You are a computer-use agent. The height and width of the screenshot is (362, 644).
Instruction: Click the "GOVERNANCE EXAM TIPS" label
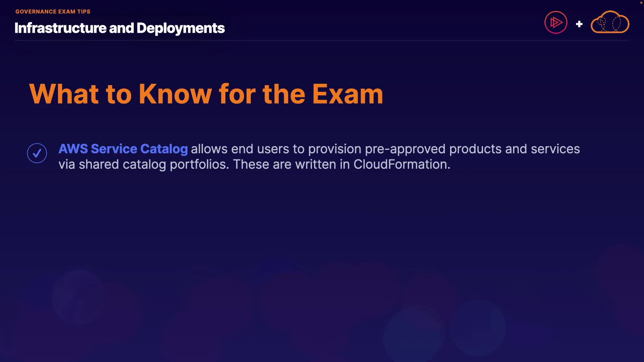click(53, 11)
